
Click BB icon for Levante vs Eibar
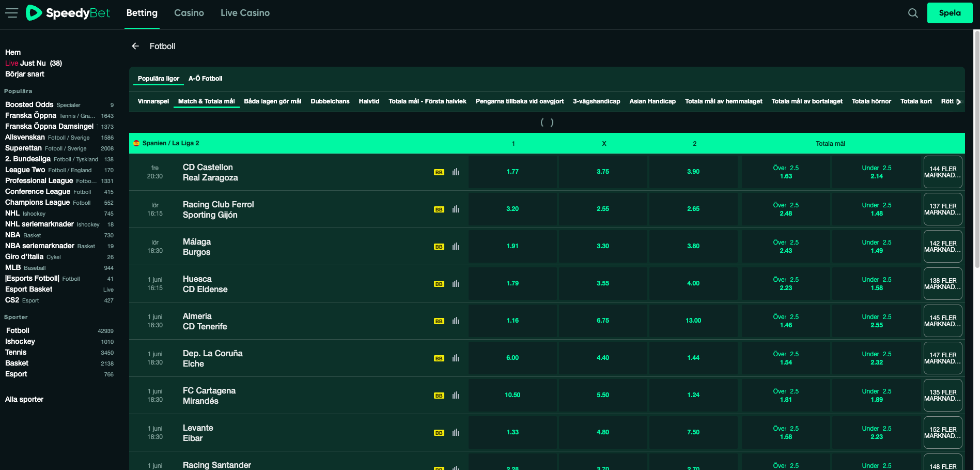[439, 433]
